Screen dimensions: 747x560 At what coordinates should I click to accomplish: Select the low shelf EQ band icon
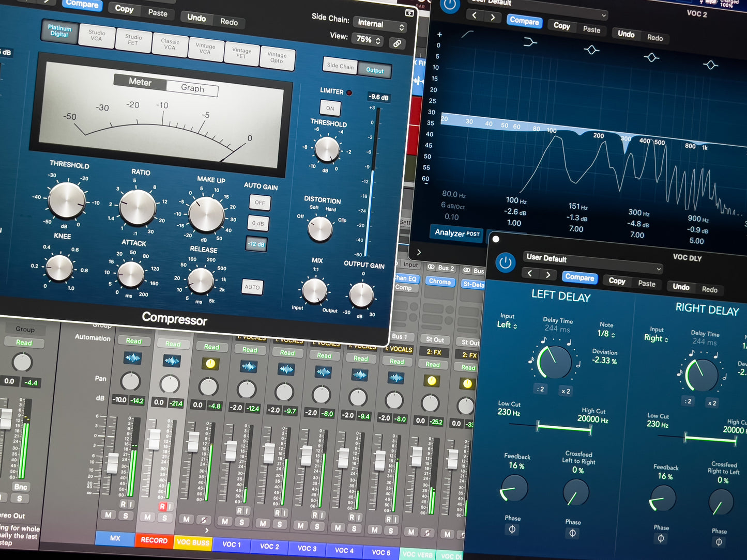pos(530,42)
